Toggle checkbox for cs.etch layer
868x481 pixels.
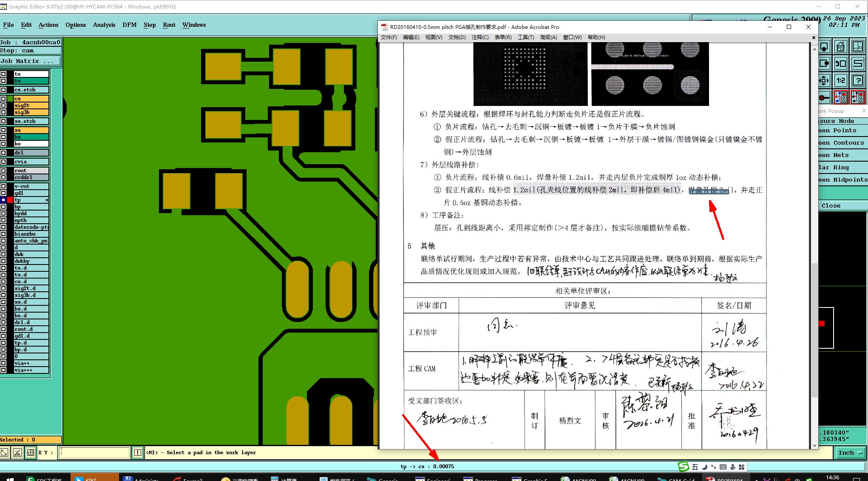(3, 90)
